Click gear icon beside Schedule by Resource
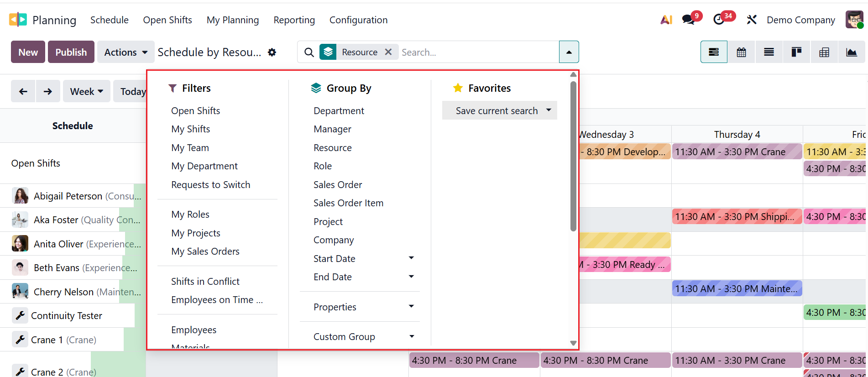Image resolution: width=868 pixels, height=377 pixels. [272, 52]
